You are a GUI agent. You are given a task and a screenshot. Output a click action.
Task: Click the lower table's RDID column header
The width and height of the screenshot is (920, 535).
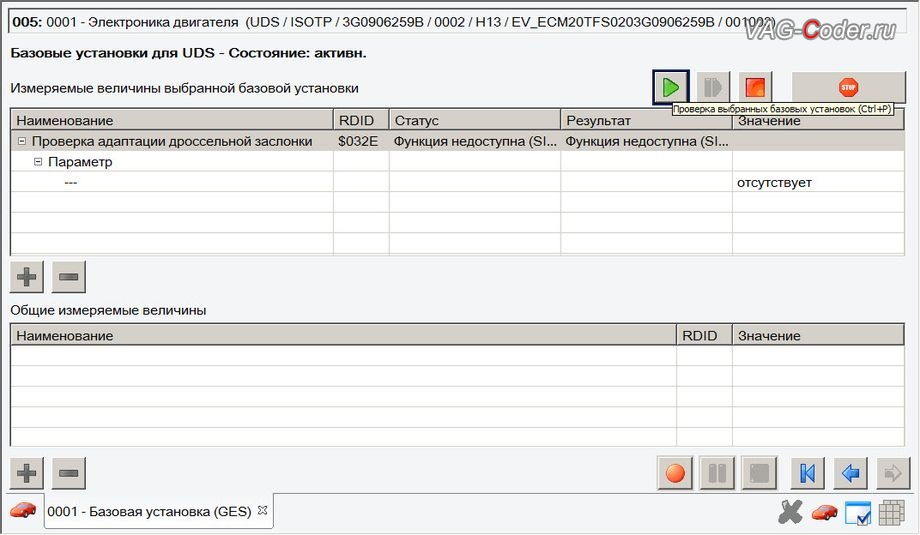[x=704, y=336]
